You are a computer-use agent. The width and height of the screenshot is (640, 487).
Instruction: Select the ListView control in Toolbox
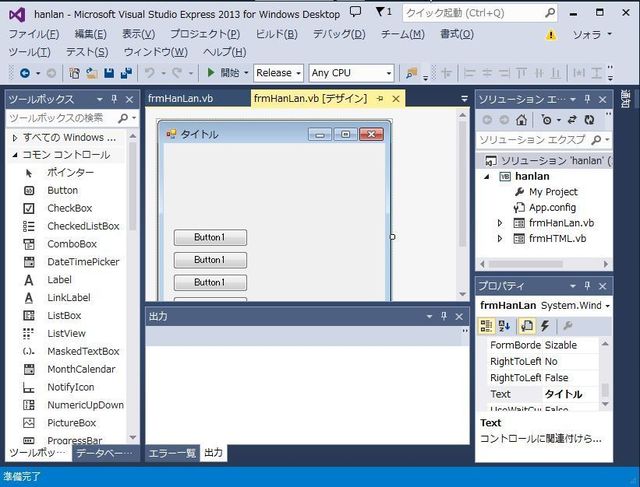click(65, 334)
